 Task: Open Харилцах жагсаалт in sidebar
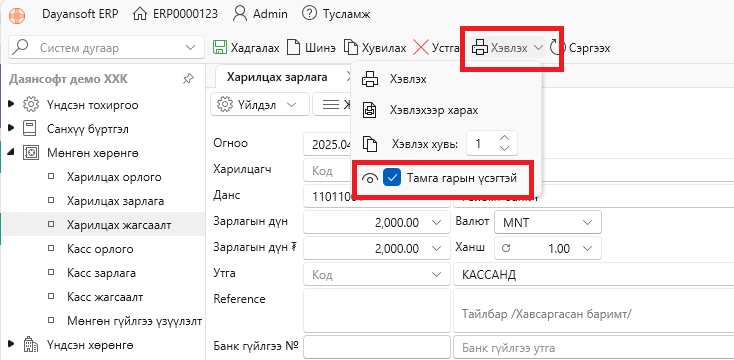(x=119, y=225)
